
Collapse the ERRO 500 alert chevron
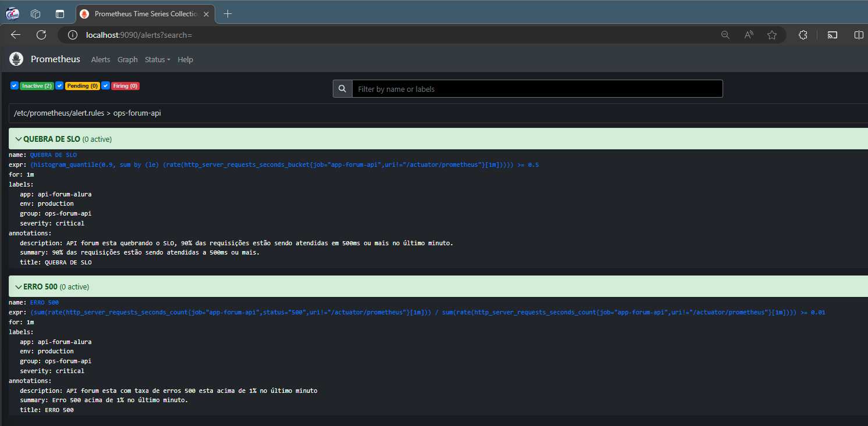[x=19, y=287]
